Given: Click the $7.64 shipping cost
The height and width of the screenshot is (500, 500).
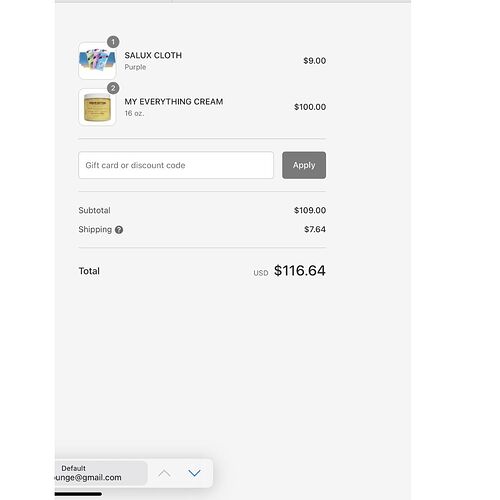Looking at the screenshot, I should point(315,229).
